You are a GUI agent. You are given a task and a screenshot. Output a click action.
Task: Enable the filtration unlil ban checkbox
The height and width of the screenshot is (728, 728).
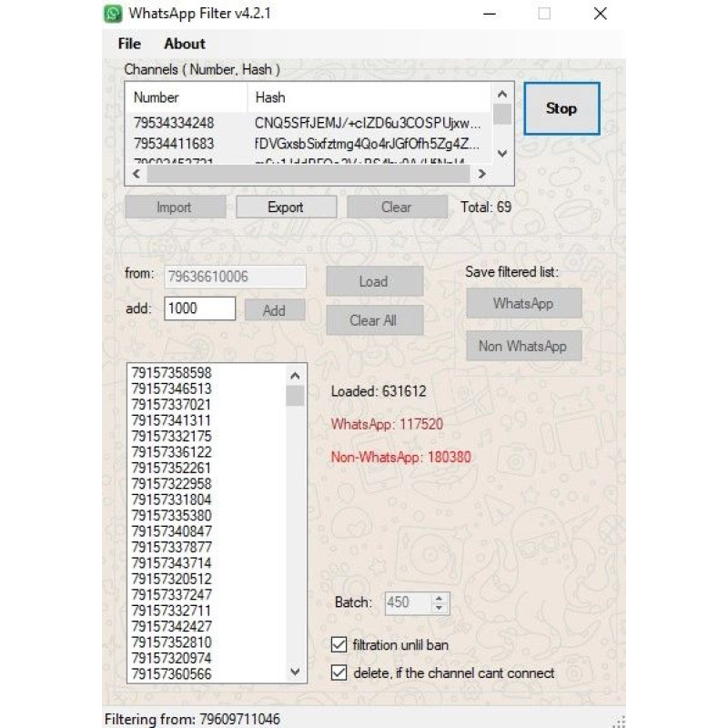pyautogui.click(x=337, y=644)
